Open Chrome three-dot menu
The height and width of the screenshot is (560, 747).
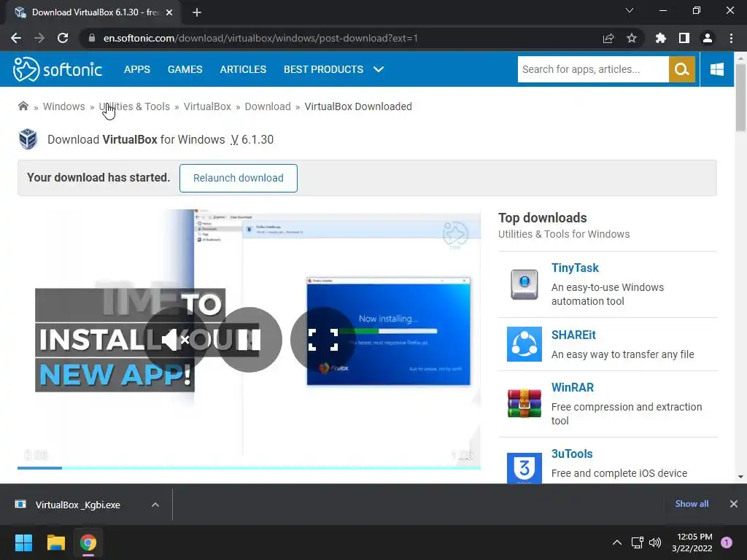tap(731, 38)
